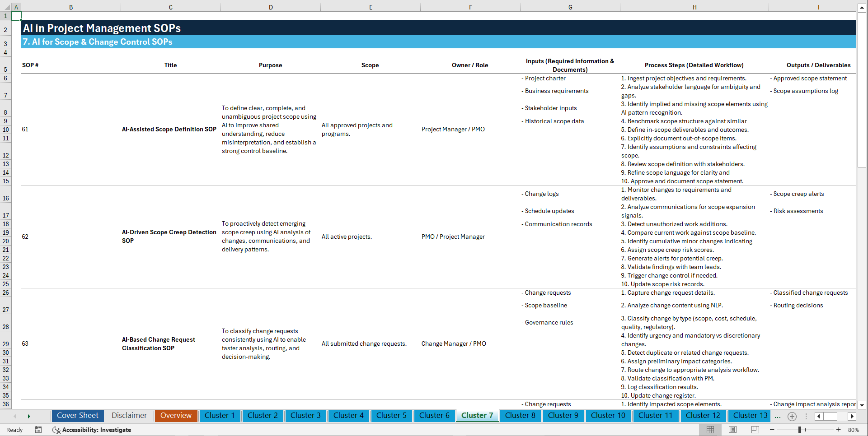The height and width of the screenshot is (436, 868).
Task: Add a new worksheet with the plus icon
Action: pos(792,416)
